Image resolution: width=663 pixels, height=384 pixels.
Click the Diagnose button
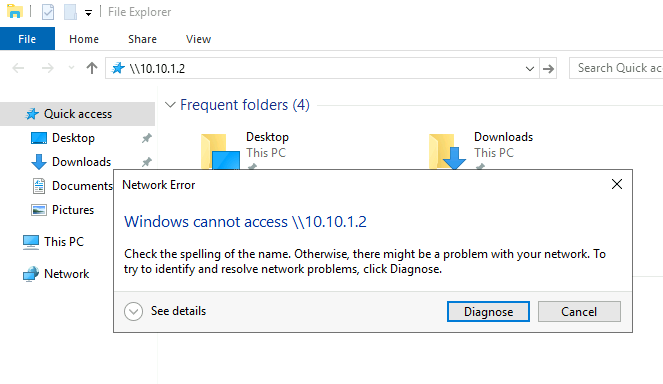click(488, 312)
